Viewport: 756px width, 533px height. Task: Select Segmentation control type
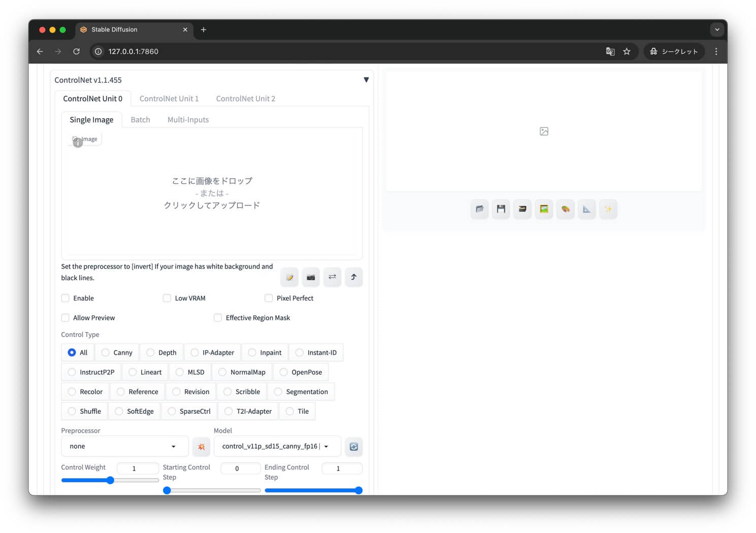pos(301,392)
